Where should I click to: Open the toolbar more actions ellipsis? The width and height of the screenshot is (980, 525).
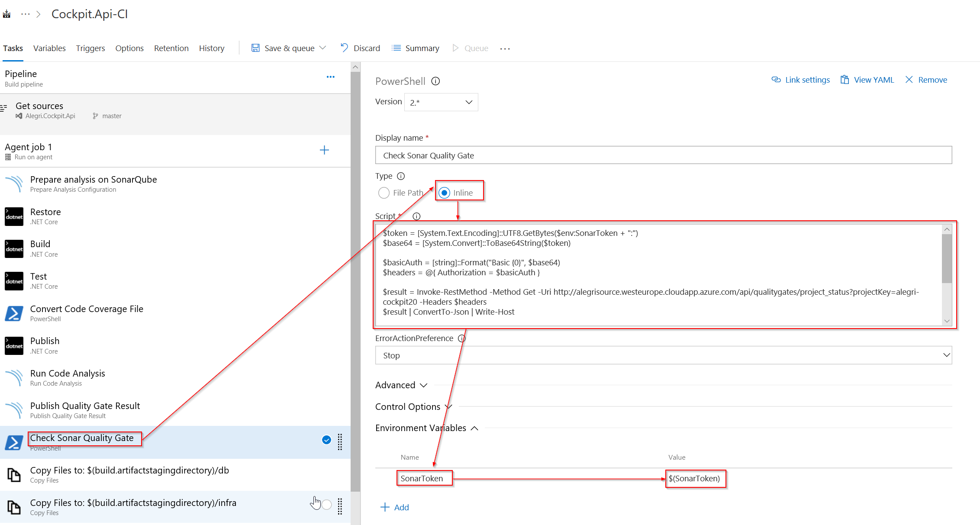tap(505, 48)
